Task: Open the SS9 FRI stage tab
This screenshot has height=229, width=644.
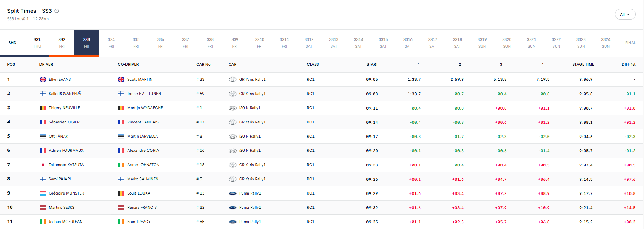Action: click(235, 43)
